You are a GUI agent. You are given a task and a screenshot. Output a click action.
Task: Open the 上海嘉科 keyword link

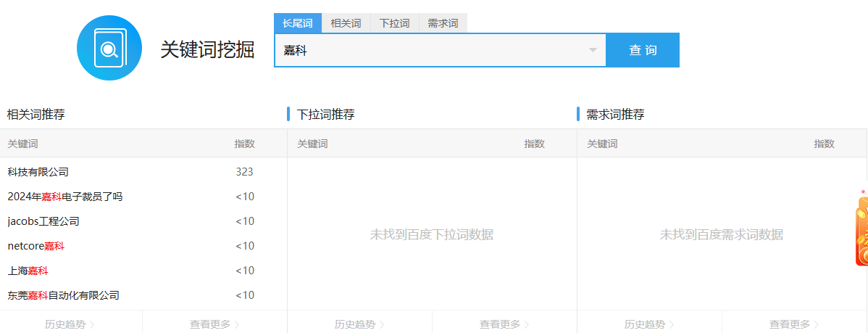pyautogui.click(x=28, y=271)
